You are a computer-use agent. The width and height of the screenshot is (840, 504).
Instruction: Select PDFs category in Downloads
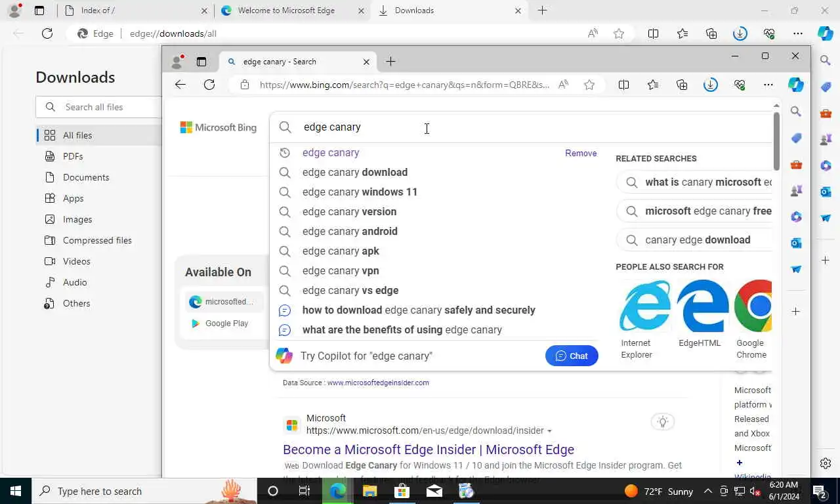[98, 156]
